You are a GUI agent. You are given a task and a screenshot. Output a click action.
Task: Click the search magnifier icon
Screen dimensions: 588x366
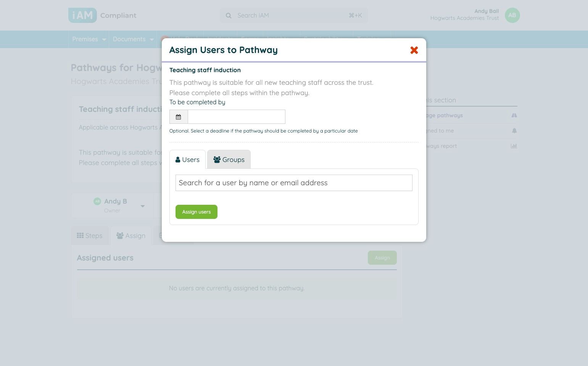pyautogui.click(x=229, y=16)
